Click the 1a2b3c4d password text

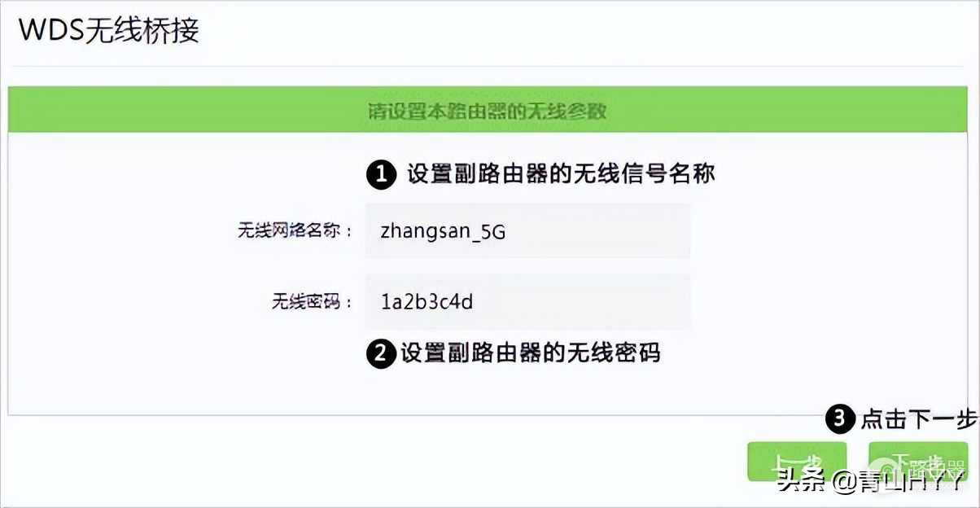(x=424, y=302)
